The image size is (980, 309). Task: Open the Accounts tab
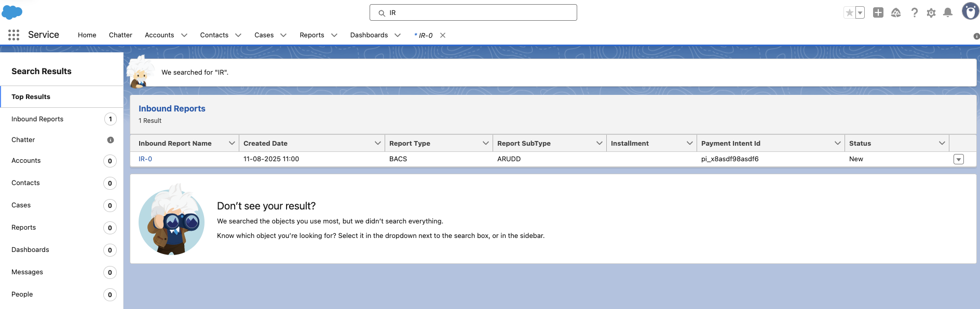[159, 35]
